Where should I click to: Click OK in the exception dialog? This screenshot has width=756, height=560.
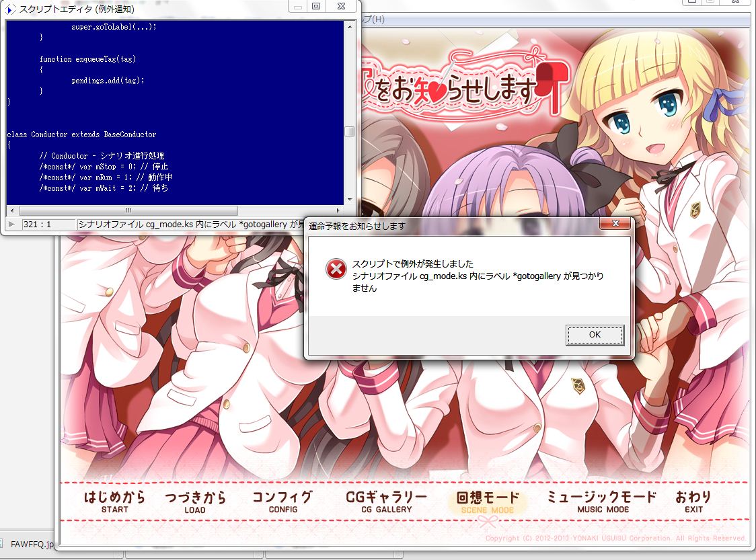coord(595,335)
